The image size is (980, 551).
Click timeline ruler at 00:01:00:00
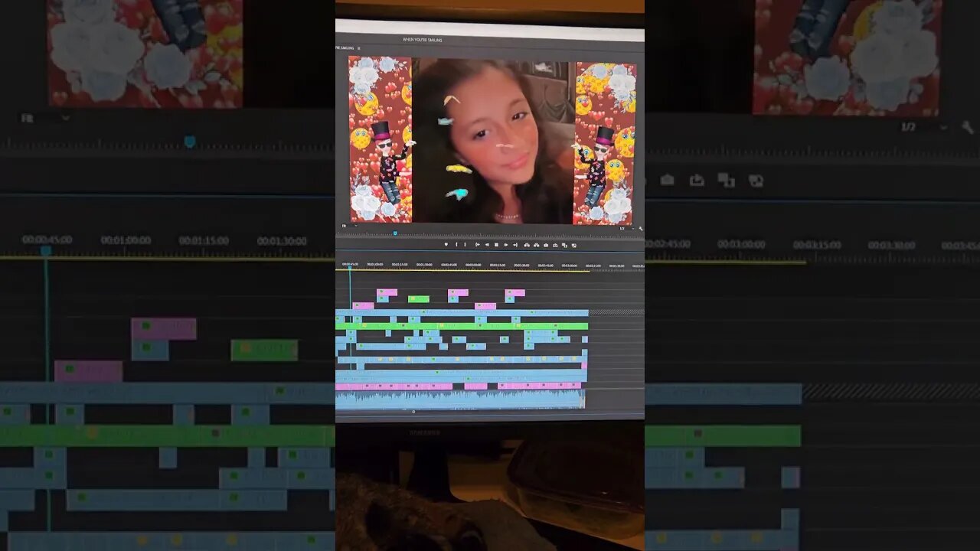point(375,265)
